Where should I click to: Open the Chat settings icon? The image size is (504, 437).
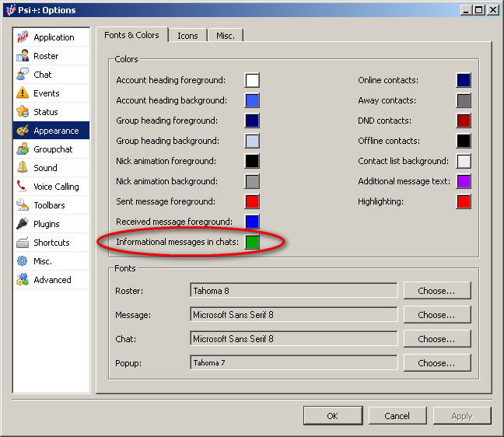pyautogui.click(x=22, y=75)
